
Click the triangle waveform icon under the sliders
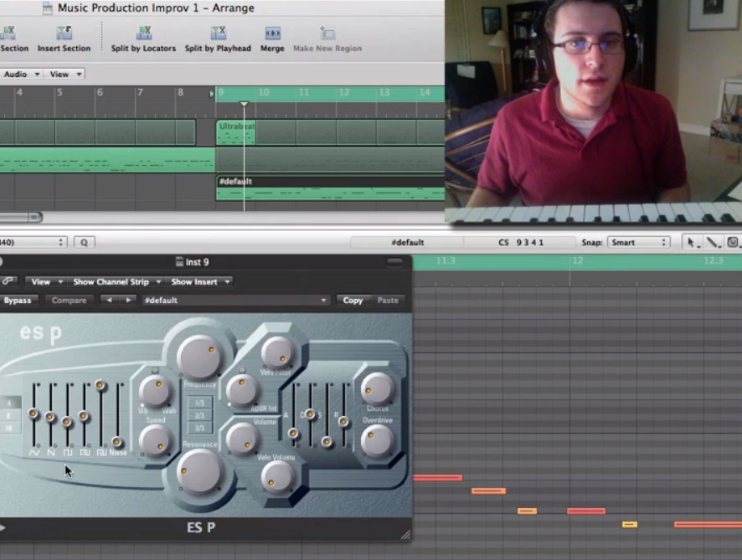click(34, 453)
